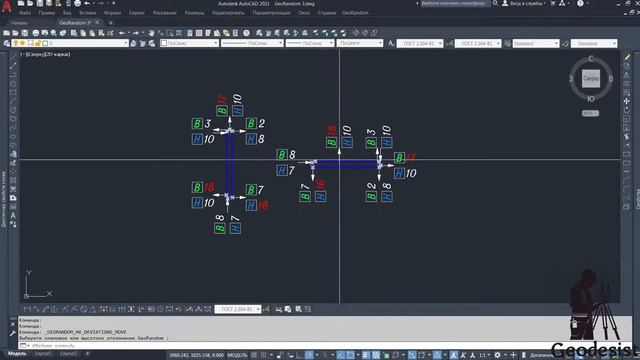Select the Line tool in the draw toolbar
Image resolution: width=640 pixels, height=360 pixels.
pos(13,57)
